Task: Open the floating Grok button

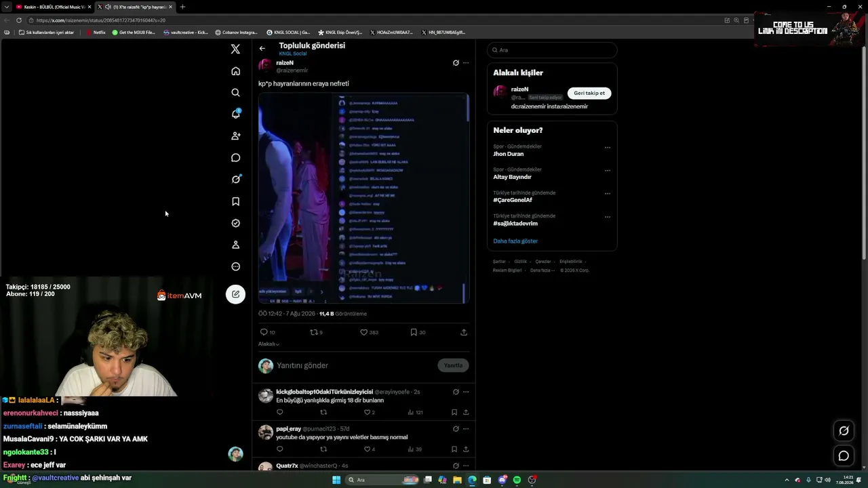Action: (844, 430)
